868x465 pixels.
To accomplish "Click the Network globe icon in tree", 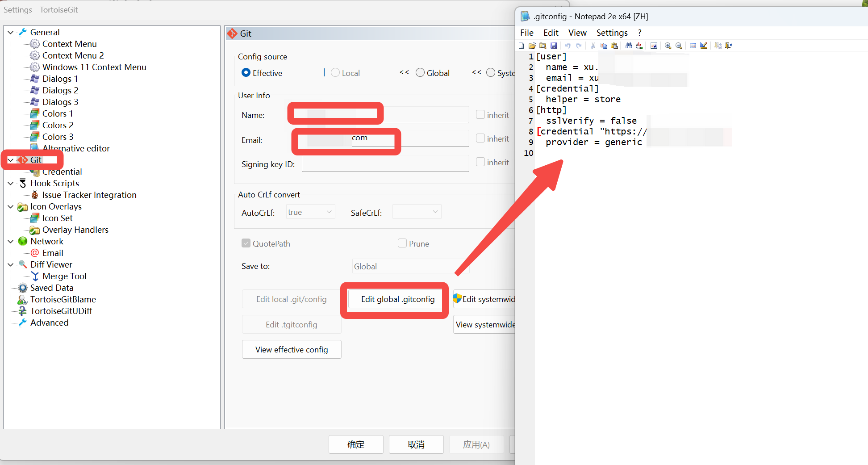I will (x=23, y=241).
